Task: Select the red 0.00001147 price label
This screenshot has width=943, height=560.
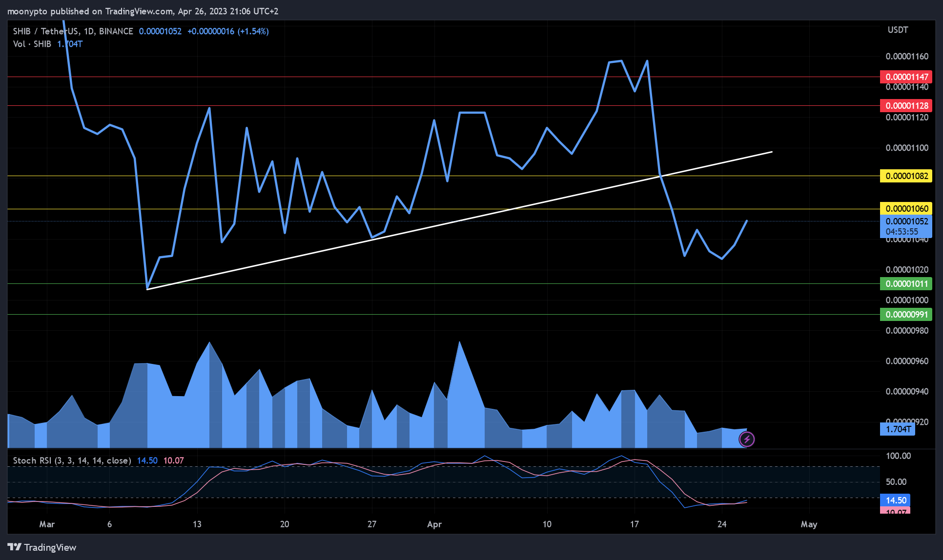Action: (906, 77)
